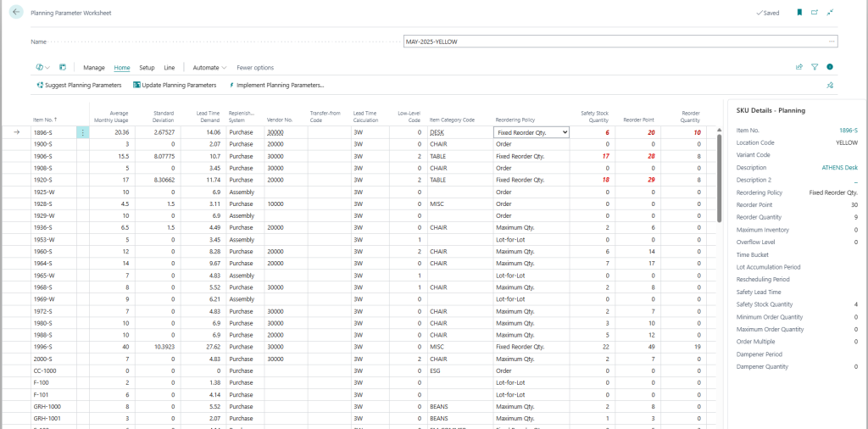Click the pin action bar icon

(830, 86)
